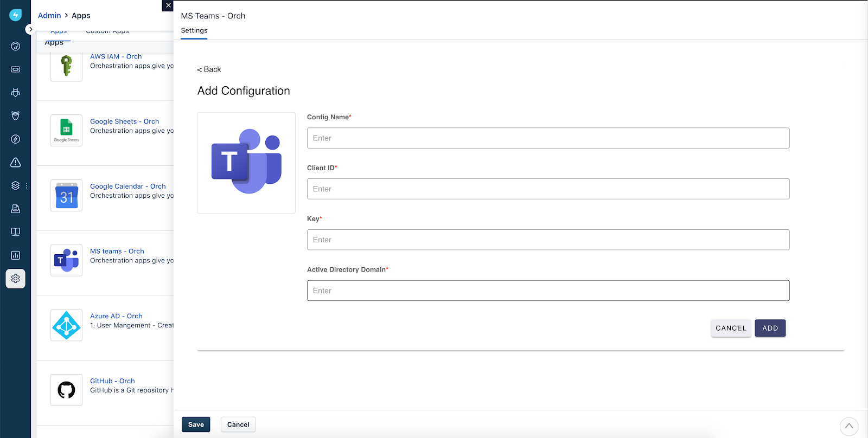Viewport: 868px width, 438px height.
Task: Open the bar chart reports icon
Action: point(15,255)
